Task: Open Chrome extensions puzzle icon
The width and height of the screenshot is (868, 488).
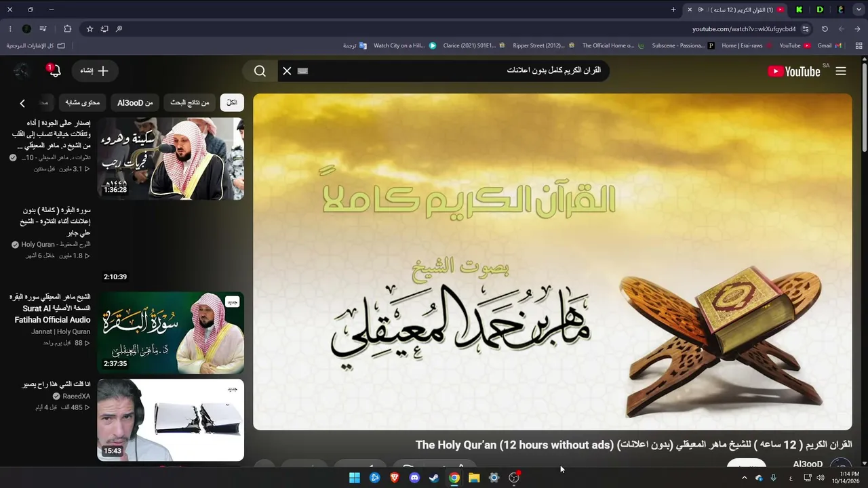Action: click(x=67, y=29)
